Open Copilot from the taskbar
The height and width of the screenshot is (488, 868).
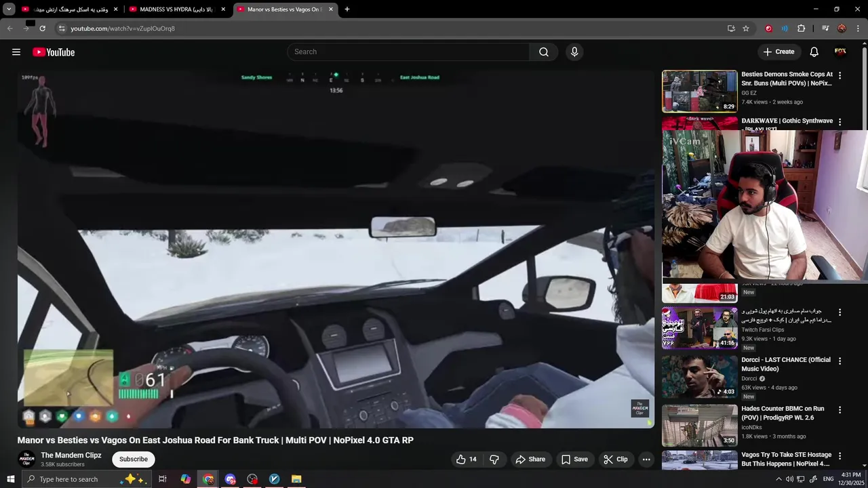pos(185,479)
